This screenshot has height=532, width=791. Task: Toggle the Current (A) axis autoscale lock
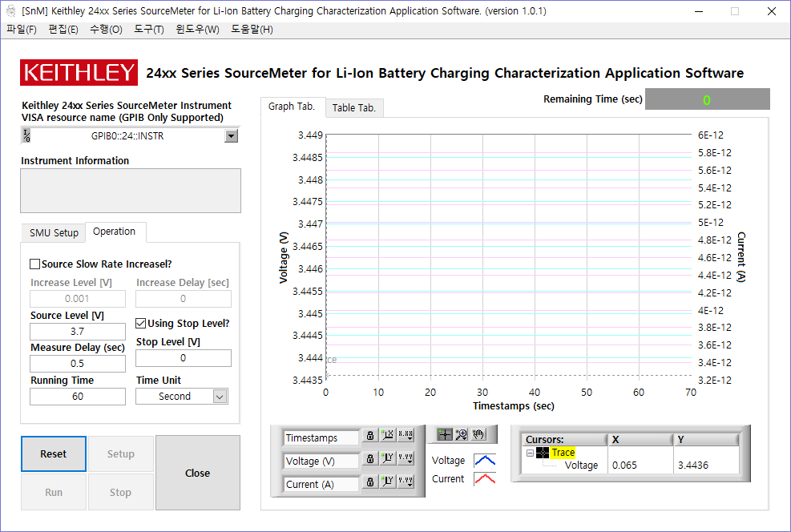(369, 482)
